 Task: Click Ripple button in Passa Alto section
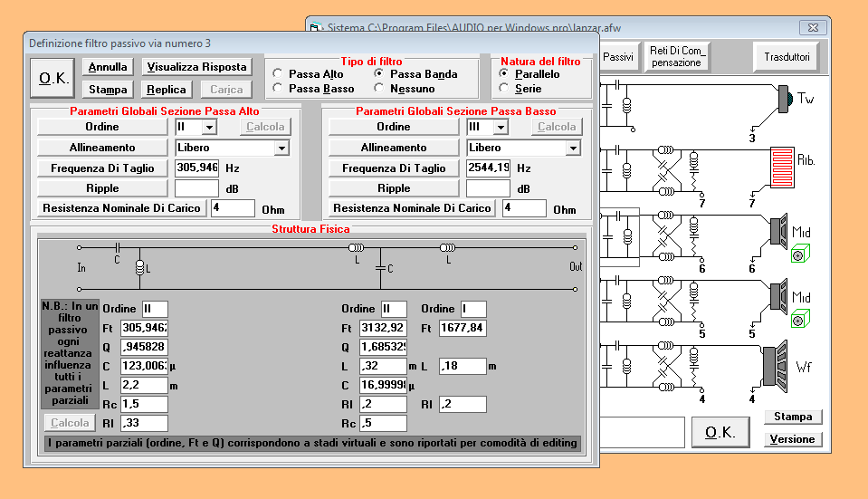102,188
